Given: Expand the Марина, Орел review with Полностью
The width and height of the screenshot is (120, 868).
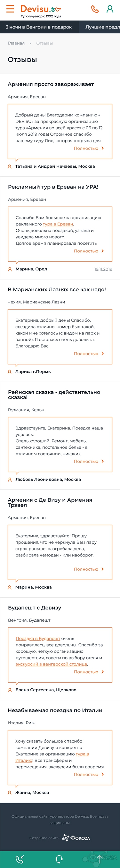Looking at the screenshot, I should click(x=89, y=251).
